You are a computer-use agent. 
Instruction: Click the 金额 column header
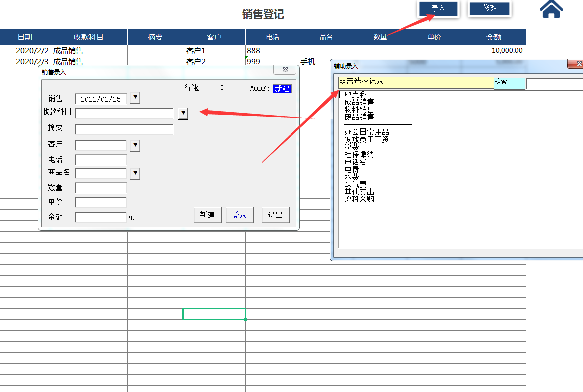[x=493, y=37]
